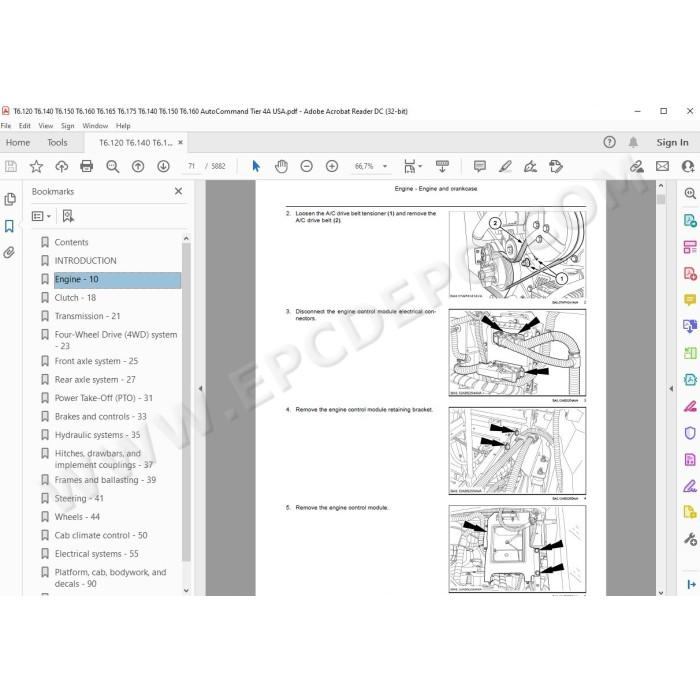Click the Sign In button
Viewport: 700px width, 700px height.
(x=672, y=142)
